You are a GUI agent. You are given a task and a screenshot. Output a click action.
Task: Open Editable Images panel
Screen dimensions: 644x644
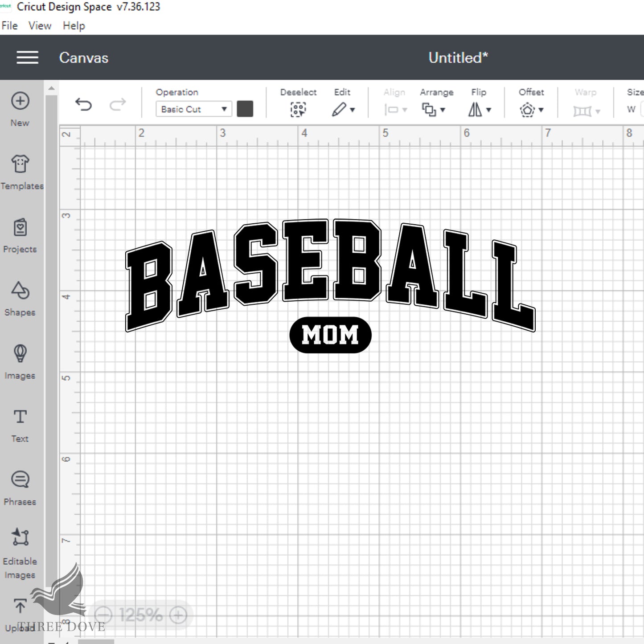point(20,553)
